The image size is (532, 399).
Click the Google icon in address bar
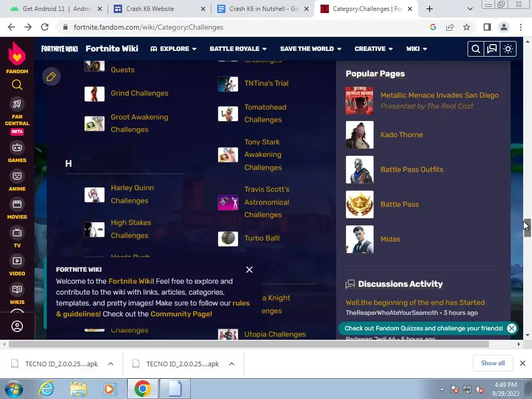coord(433,27)
